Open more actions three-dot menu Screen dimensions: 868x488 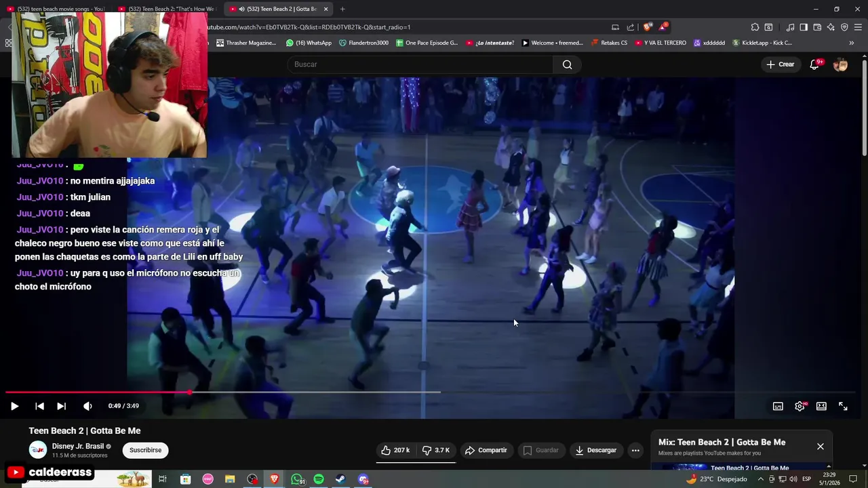click(x=635, y=450)
